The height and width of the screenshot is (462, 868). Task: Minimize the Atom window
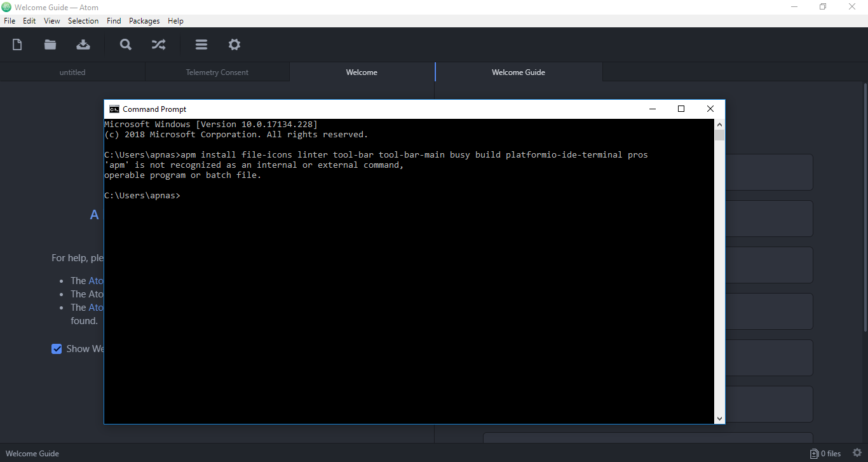point(794,7)
